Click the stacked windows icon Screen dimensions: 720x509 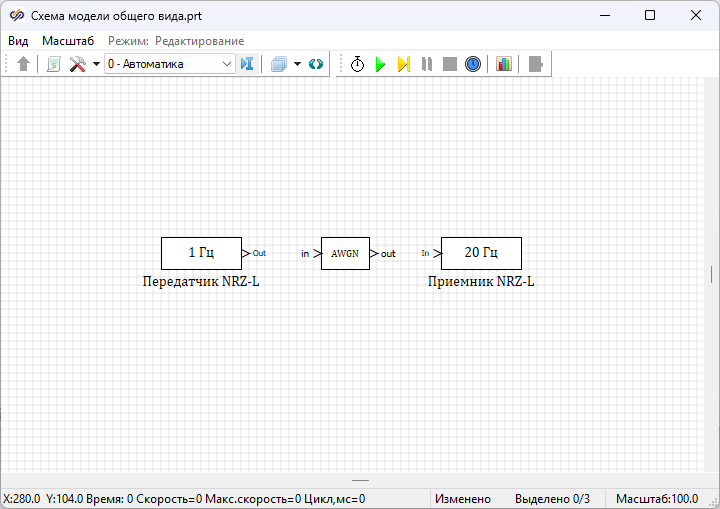[x=279, y=64]
